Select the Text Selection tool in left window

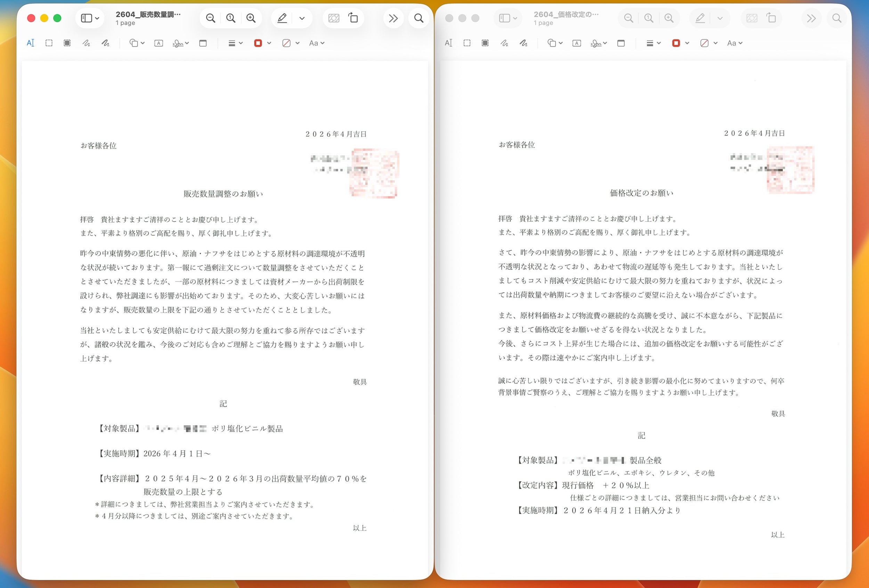click(30, 43)
